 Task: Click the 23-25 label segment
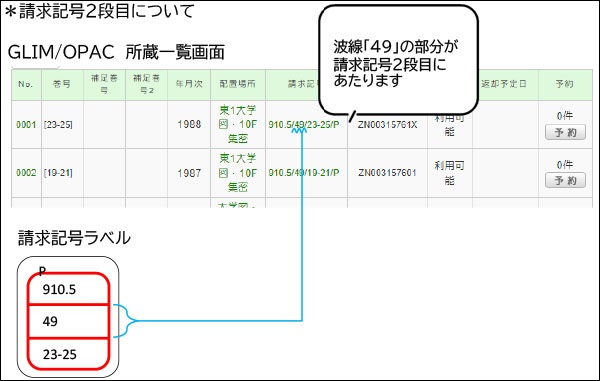[69, 354]
